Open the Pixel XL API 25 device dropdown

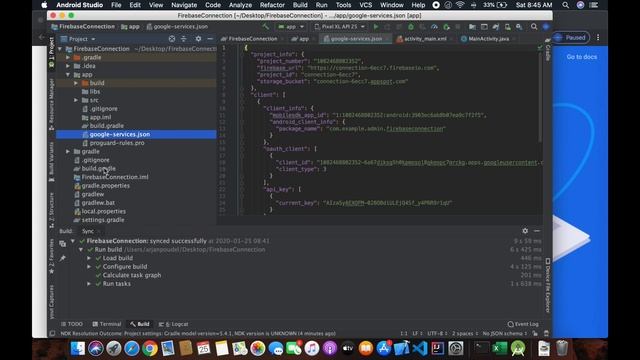(x=340, y=27)
